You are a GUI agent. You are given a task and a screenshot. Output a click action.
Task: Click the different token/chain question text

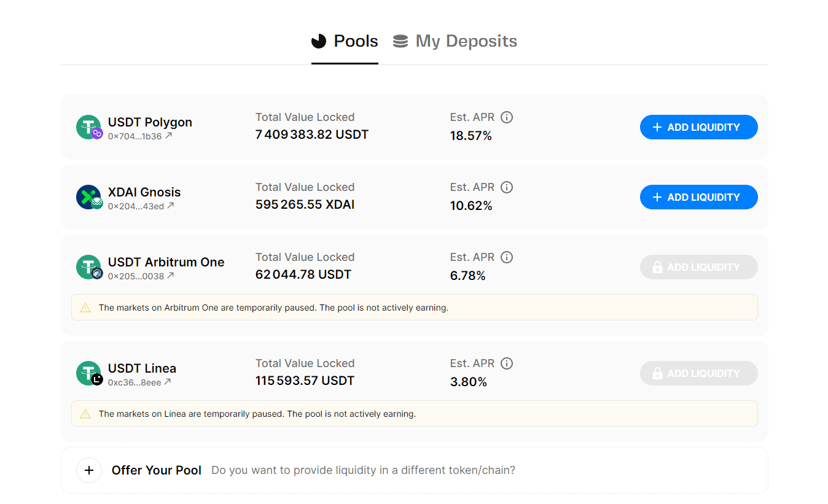(363, 470)
